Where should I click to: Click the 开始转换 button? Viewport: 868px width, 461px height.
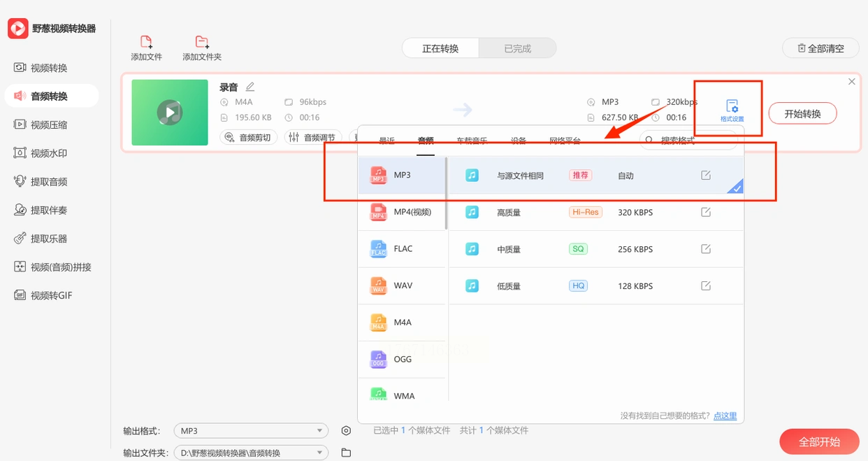click(802, 113)
